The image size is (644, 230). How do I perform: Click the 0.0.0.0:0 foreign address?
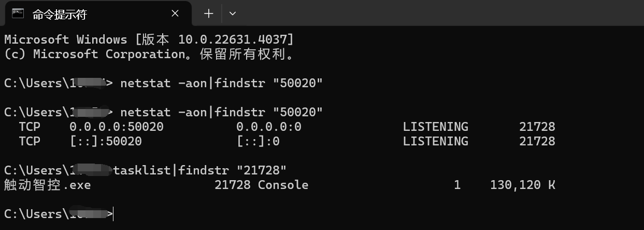(x=269, y=127)
